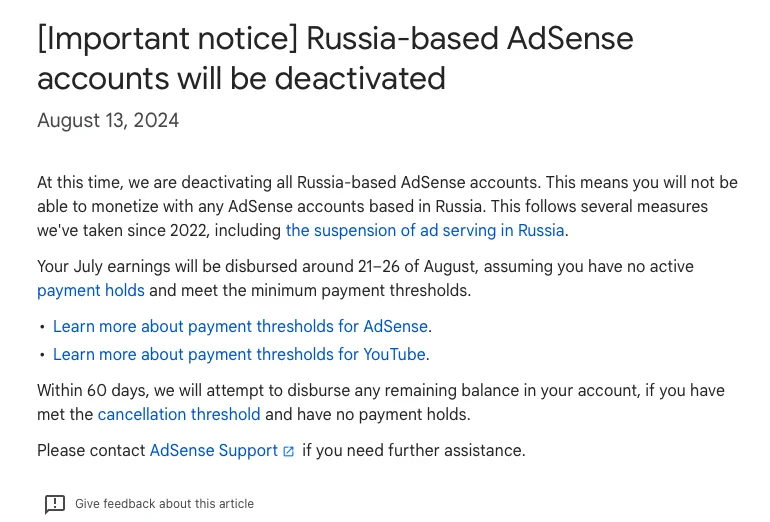
Task: Click the external-link icon beside AdSense Support
Action: pos(289,451)
